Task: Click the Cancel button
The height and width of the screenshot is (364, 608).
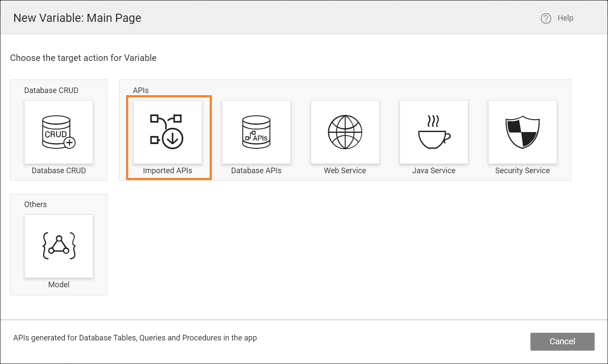Action: click(562, 341)
